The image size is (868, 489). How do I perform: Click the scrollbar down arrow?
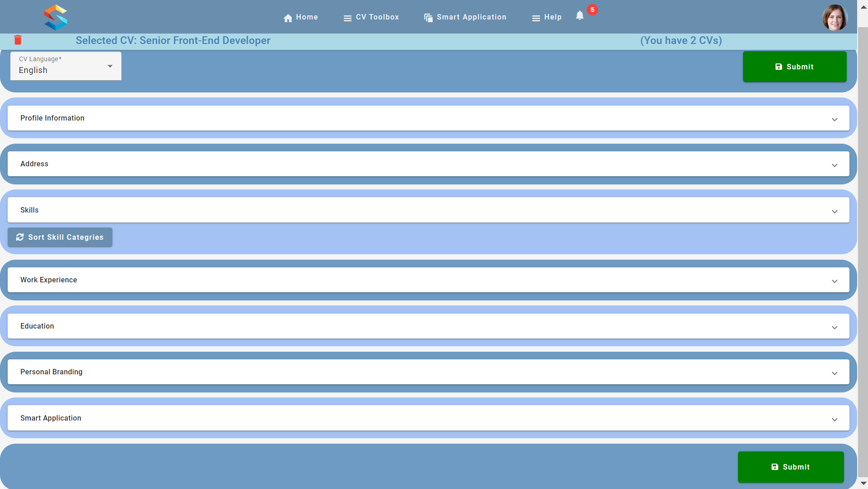(x=863, y=484)
